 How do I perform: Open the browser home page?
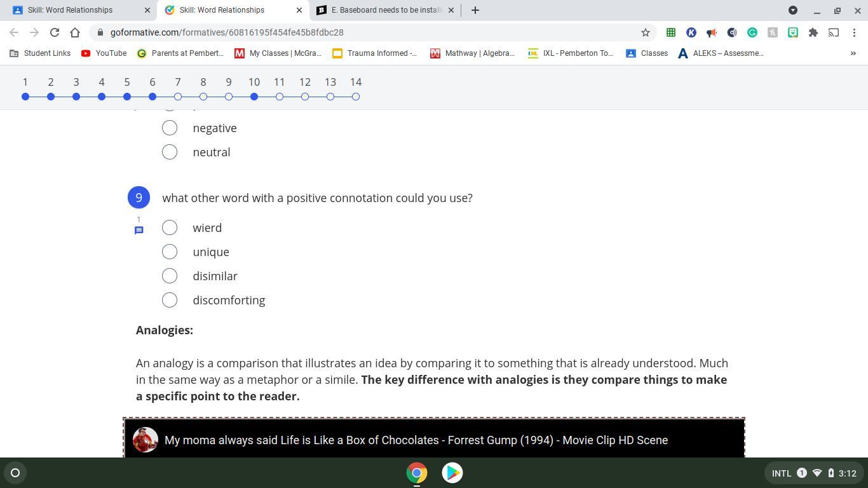(75, 32)
